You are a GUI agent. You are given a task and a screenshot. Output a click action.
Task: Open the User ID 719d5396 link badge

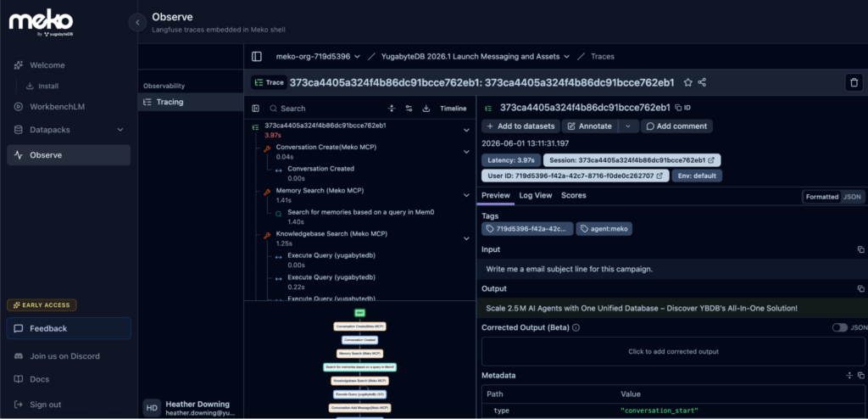[x=576, y=176]
